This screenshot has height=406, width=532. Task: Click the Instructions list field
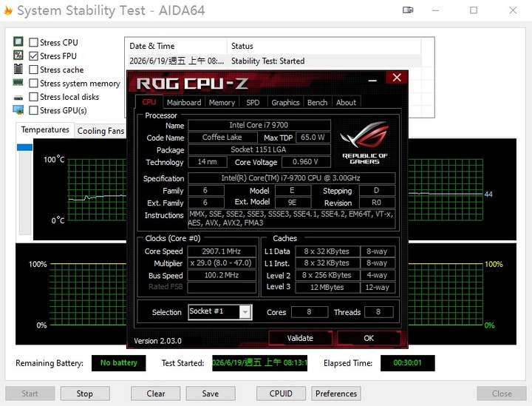291,219
